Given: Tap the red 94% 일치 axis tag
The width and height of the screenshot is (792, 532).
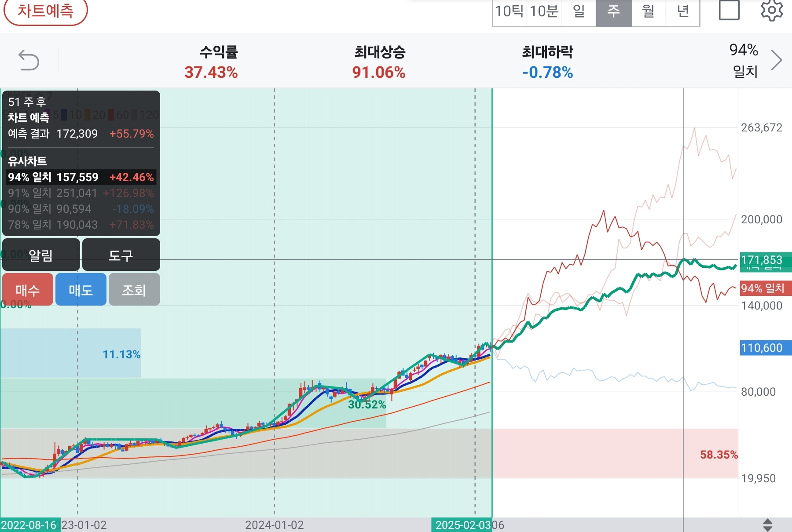Looking at the screenshot, I should click(x=766, y=288).
